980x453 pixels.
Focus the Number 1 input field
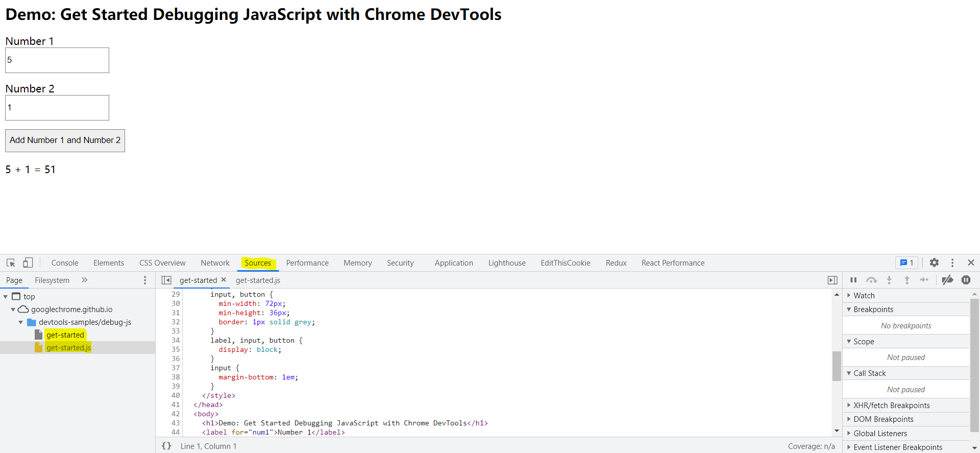tap(57, 60)
